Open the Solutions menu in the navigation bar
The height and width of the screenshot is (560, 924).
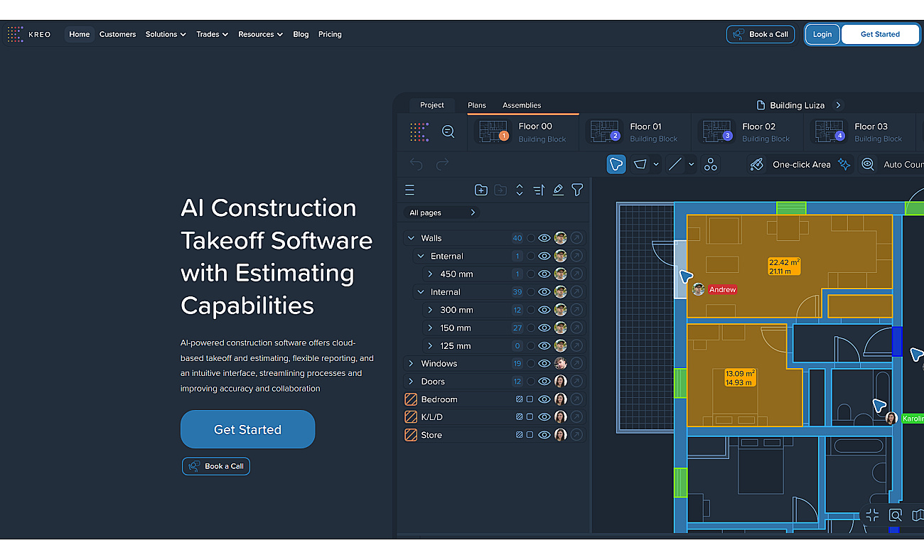coord(166,34)
